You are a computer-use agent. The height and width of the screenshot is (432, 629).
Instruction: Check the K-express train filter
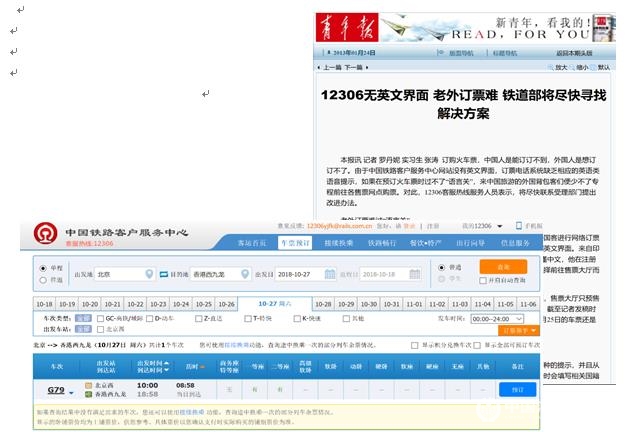coord(297,318)
